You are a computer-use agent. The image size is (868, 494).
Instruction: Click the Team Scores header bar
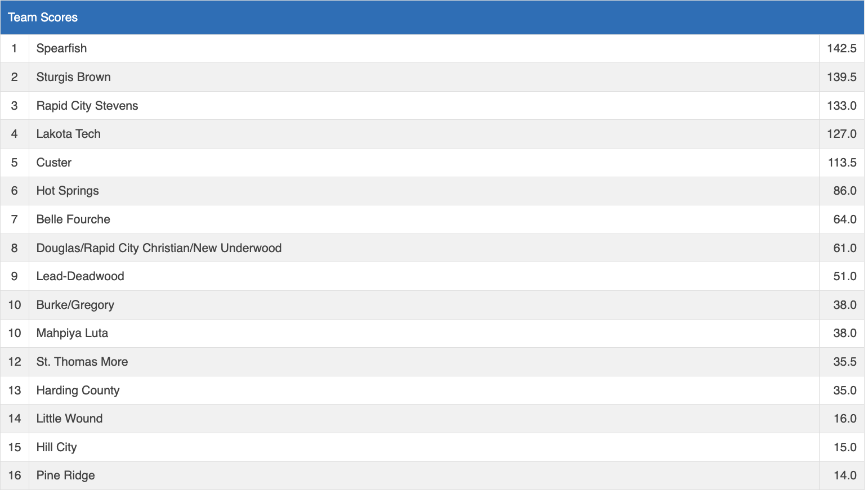[x=432, y=17]
